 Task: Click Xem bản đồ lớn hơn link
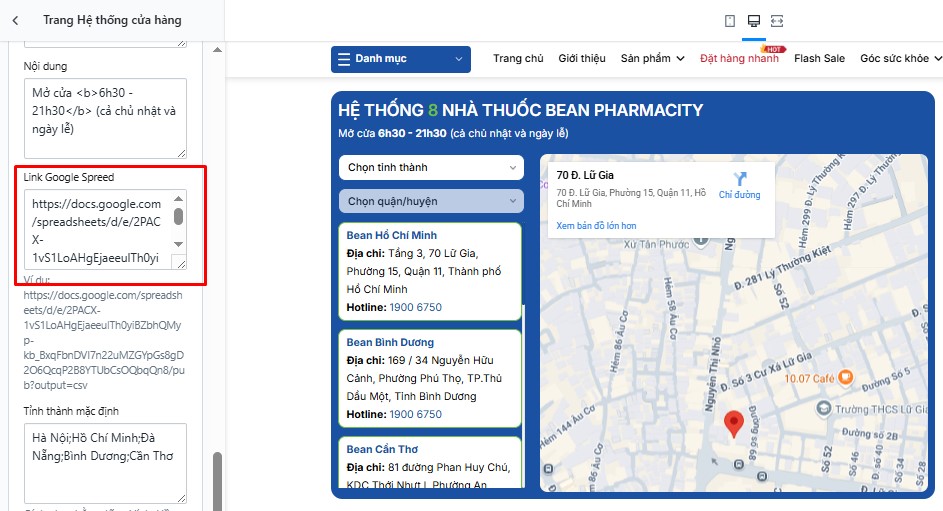pos(596,225)
